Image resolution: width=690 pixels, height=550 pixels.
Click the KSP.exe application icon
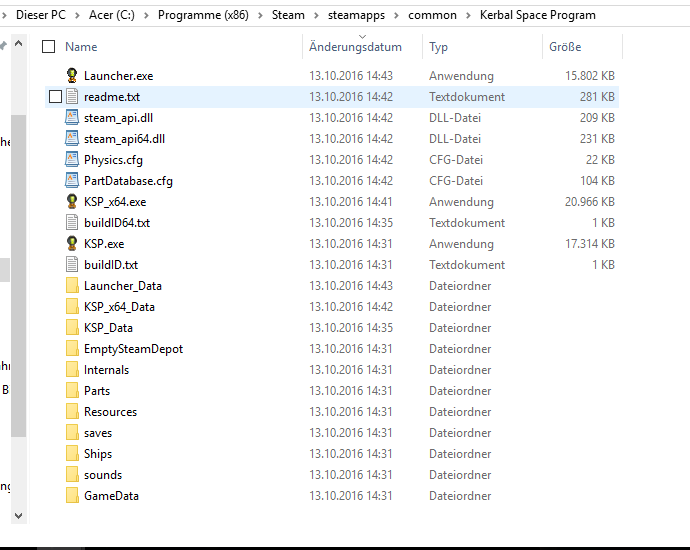tap(72, 244)
